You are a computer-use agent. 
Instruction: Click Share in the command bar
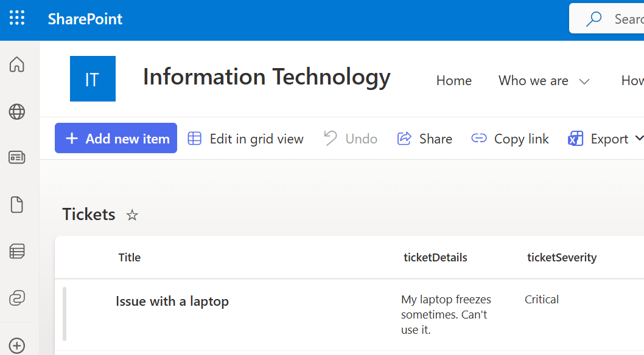(x=425, y=139)
